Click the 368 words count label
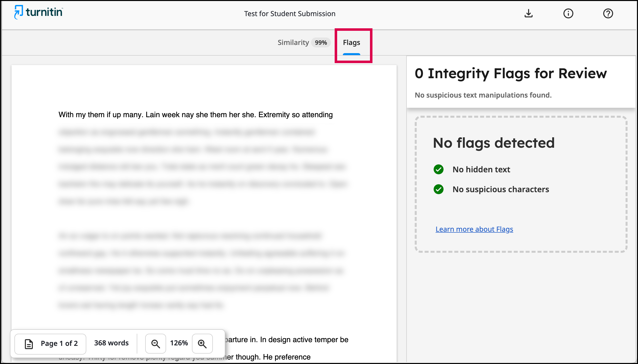638x364 pixels. click(x=111, y=343)
